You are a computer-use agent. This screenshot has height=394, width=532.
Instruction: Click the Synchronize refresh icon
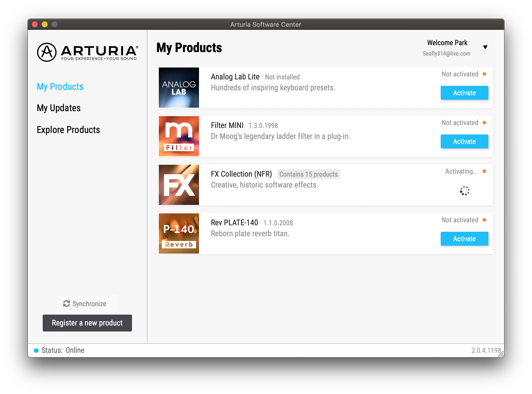point(66,303)
